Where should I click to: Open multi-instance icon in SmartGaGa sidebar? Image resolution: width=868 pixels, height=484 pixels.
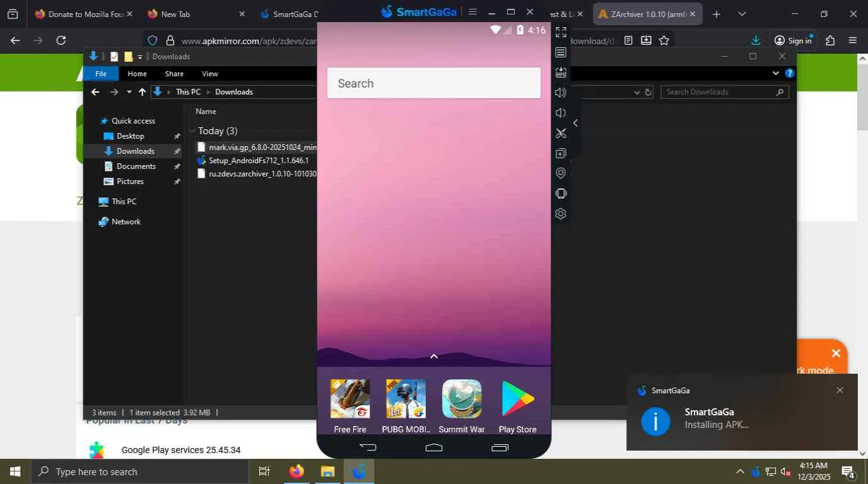(561, 153)
